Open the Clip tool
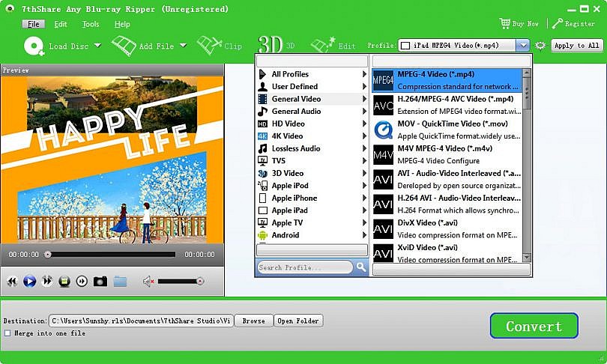607x364 pixels. (220, 46)
